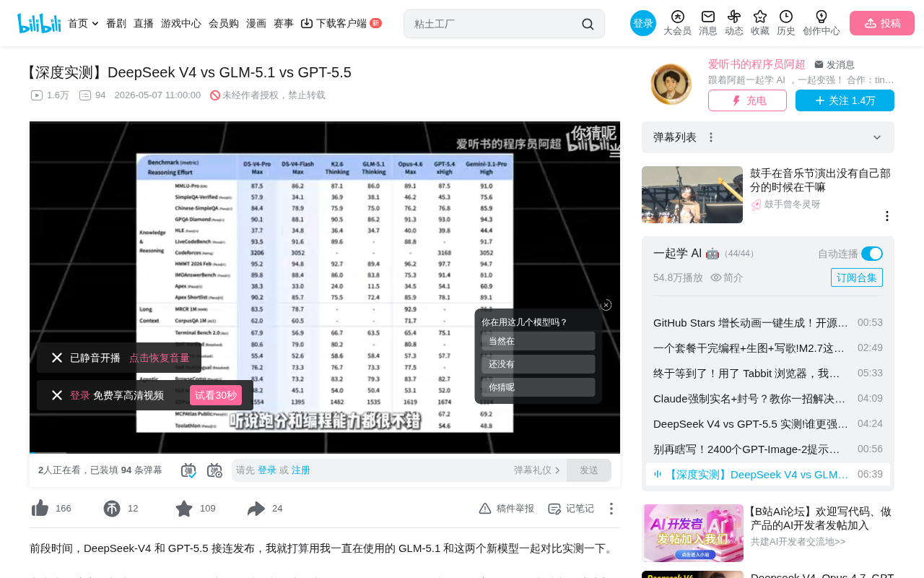Open 会员购 from the top nav
This screenshot has height=578, width=924.
tap(224, 23)
